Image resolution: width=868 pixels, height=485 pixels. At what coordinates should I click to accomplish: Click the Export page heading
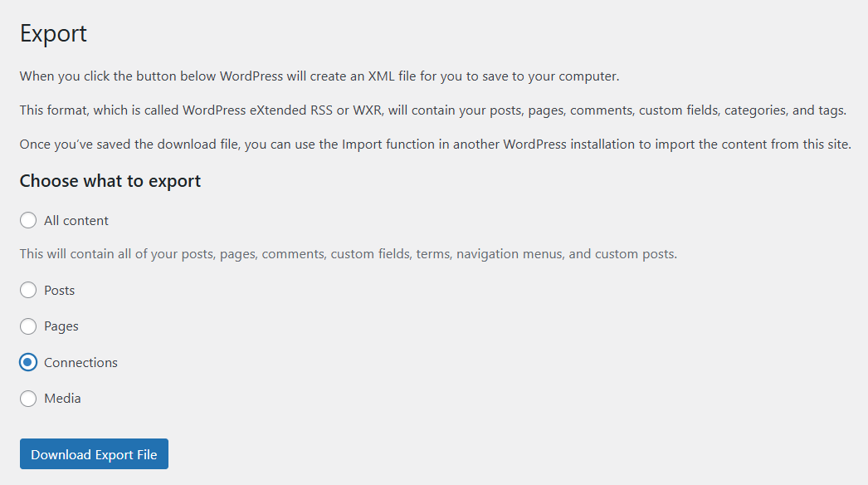point(53,33)
